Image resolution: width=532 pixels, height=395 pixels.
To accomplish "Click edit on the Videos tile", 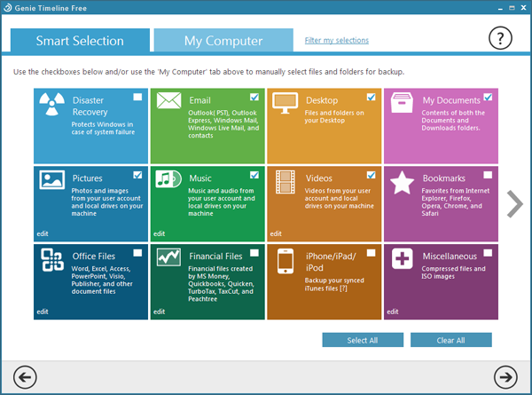I will pyautogui.click(x=276, y=233).
